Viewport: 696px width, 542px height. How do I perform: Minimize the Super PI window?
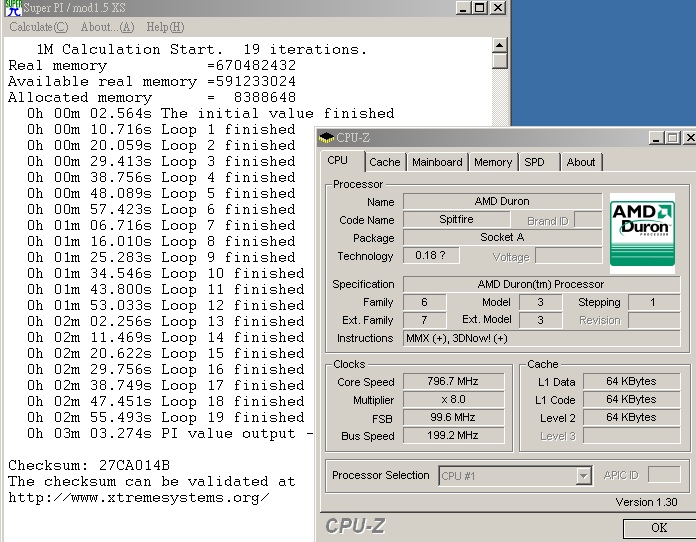click(463, 8)
